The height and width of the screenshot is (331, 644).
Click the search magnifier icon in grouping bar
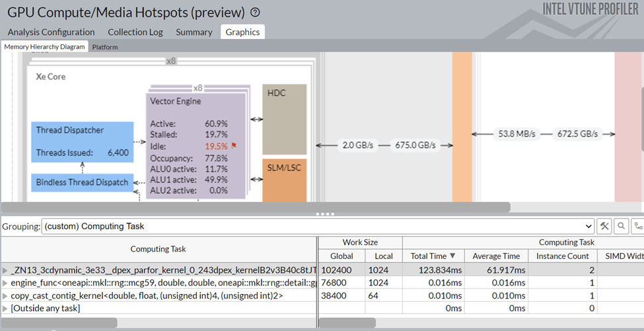(621, 226)
